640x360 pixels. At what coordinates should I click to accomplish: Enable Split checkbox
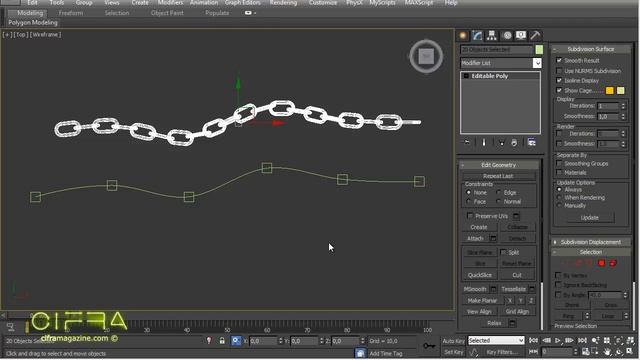pyautogui.click(x=503, y=252)
